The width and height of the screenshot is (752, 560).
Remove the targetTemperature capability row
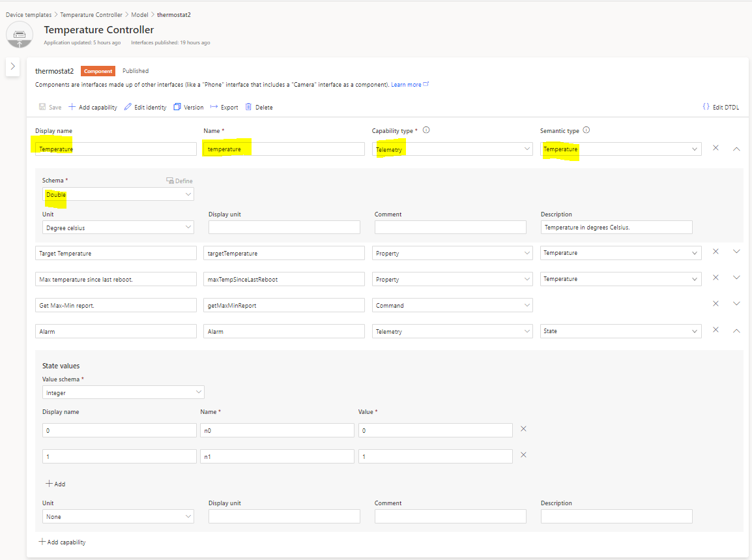tap(716, 252)
